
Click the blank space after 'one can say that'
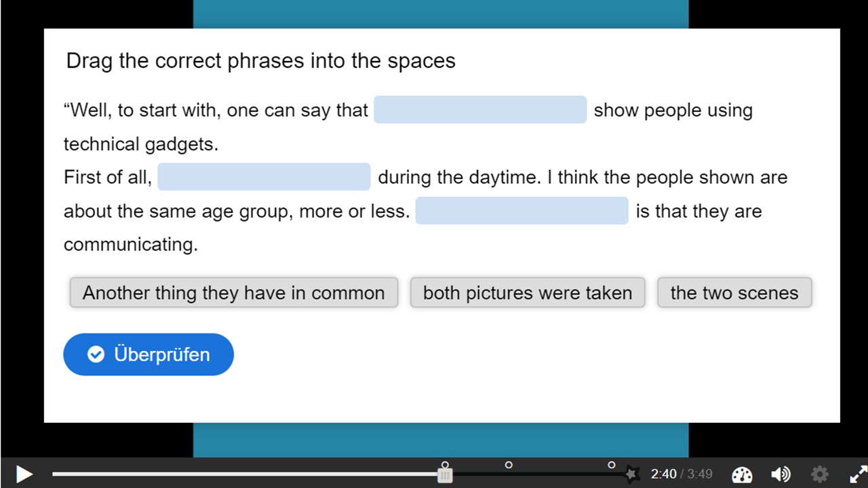(479, 110)
